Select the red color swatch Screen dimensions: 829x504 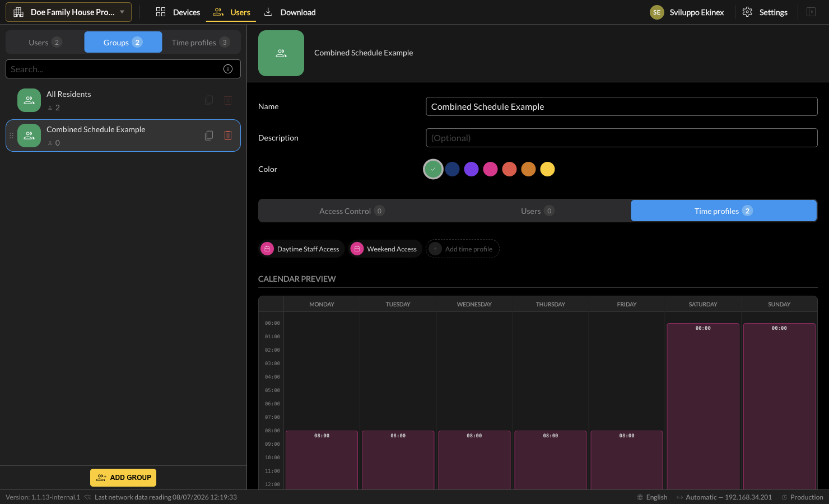(x=510, y=169)
